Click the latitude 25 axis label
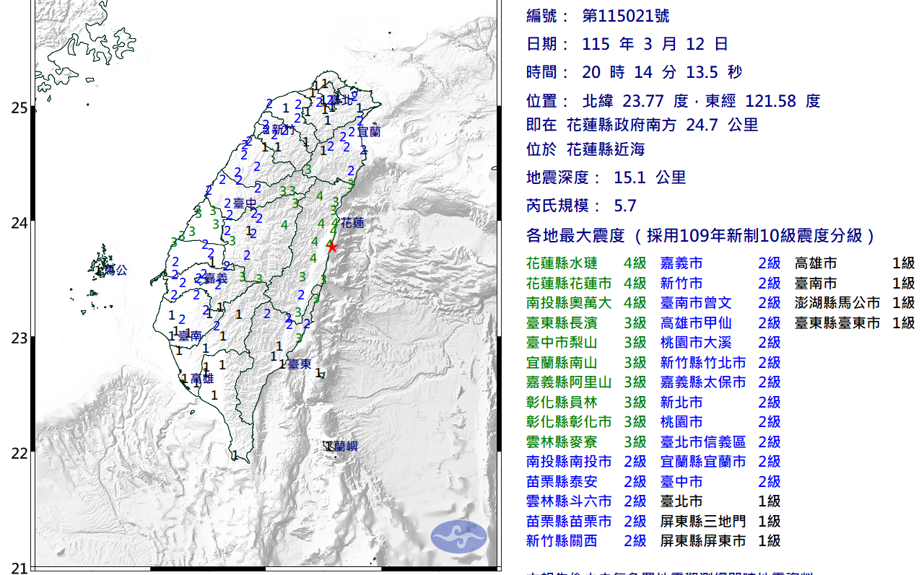Viewport: 924px width, 575px height. 19,108
